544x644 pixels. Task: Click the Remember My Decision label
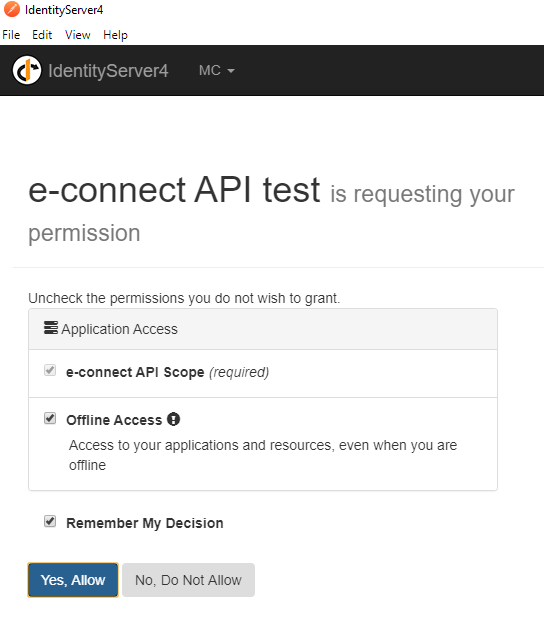[x=145, y=523]
